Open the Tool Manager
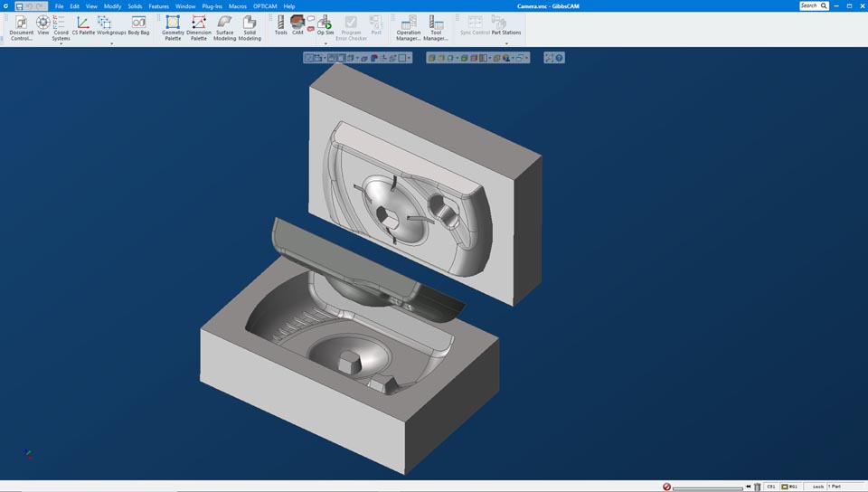The width and height of the screenshot is (868, 492). pos(436,27)
